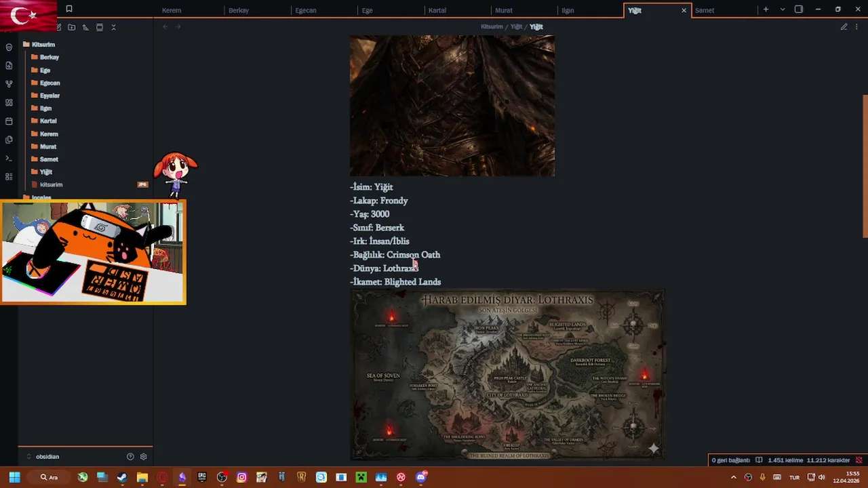Image resolution: width=868 pixels, height=488 pixels.
Task: Open Obsidian settings gear icon
Action: tap(143, 457)
